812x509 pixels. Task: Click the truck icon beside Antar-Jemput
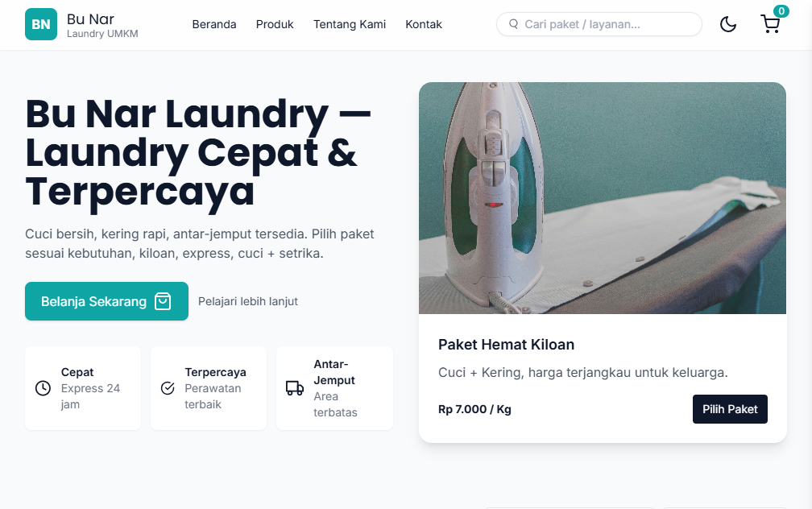pos(295,388)
